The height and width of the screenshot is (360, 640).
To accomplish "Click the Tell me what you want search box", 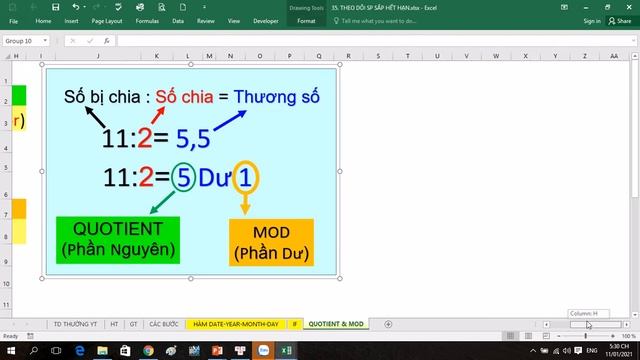I will 375,21.
